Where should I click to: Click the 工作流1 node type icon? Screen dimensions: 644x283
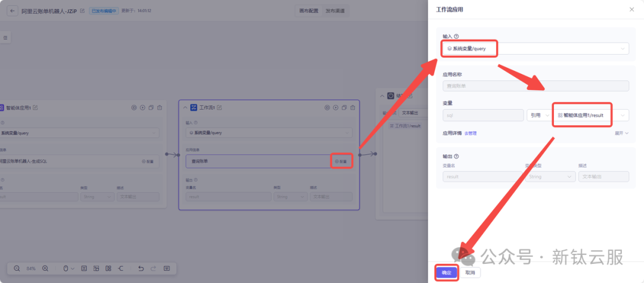tap(193, 107)
